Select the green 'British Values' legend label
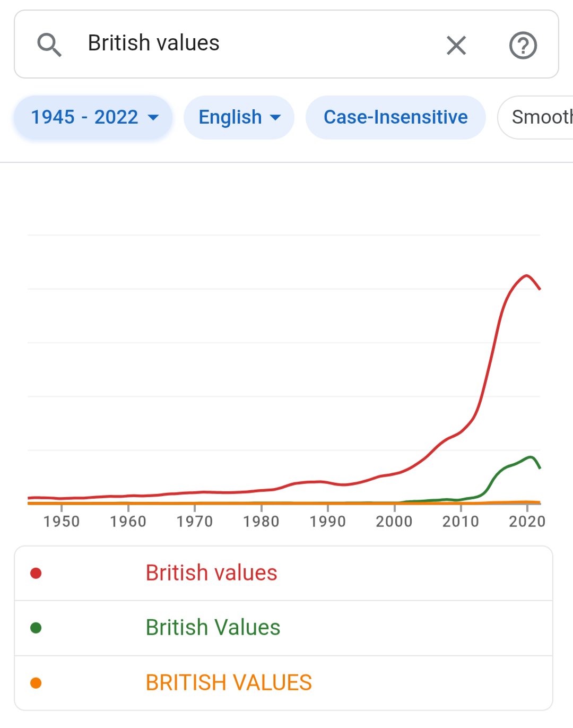573x728 pixels. pyautogui.click(x=213, y=628)
